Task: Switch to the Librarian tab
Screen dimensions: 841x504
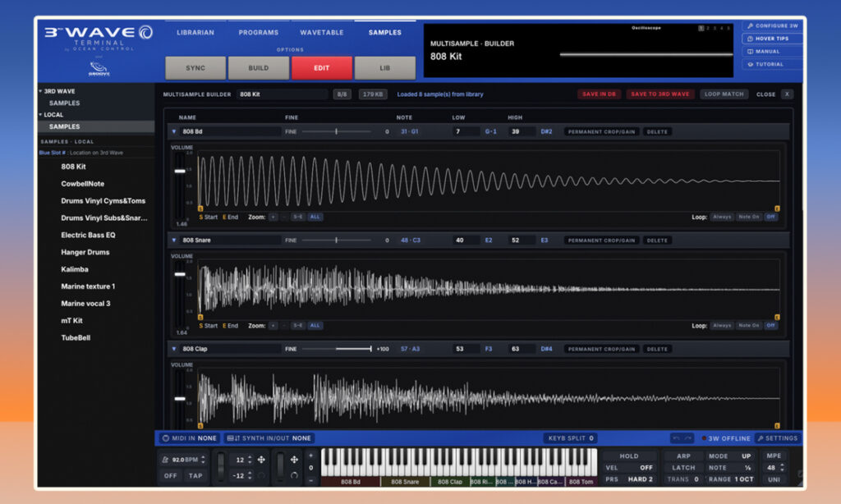Action: coord(195,33)
